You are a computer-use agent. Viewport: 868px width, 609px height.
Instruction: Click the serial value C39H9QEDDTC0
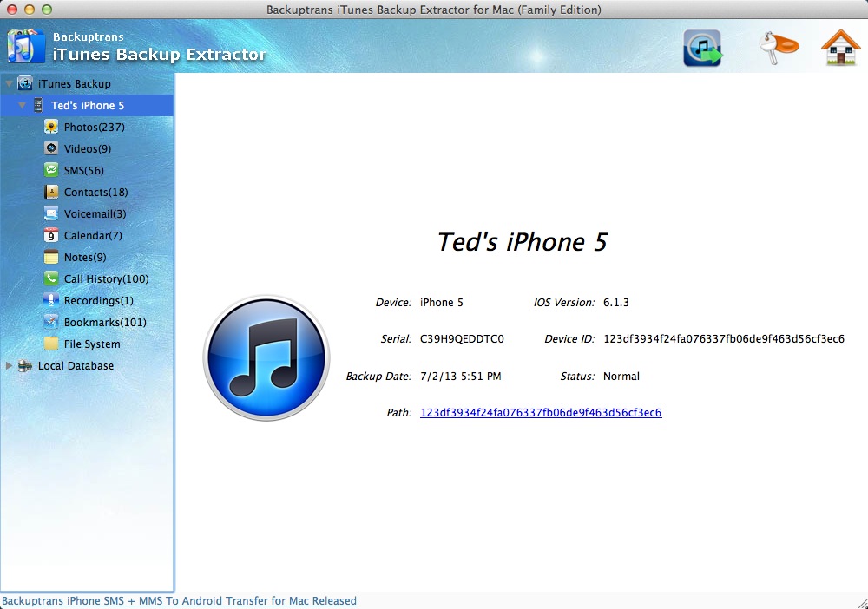coord(462,339)
